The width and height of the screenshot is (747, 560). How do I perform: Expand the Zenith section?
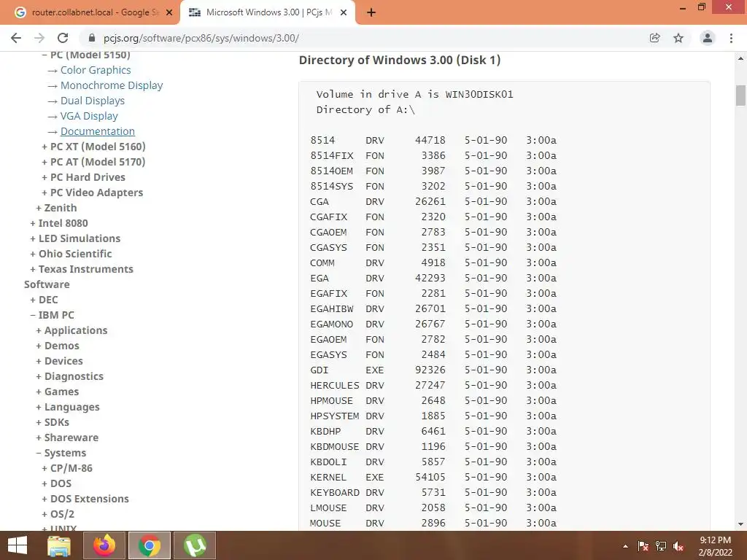56,208
